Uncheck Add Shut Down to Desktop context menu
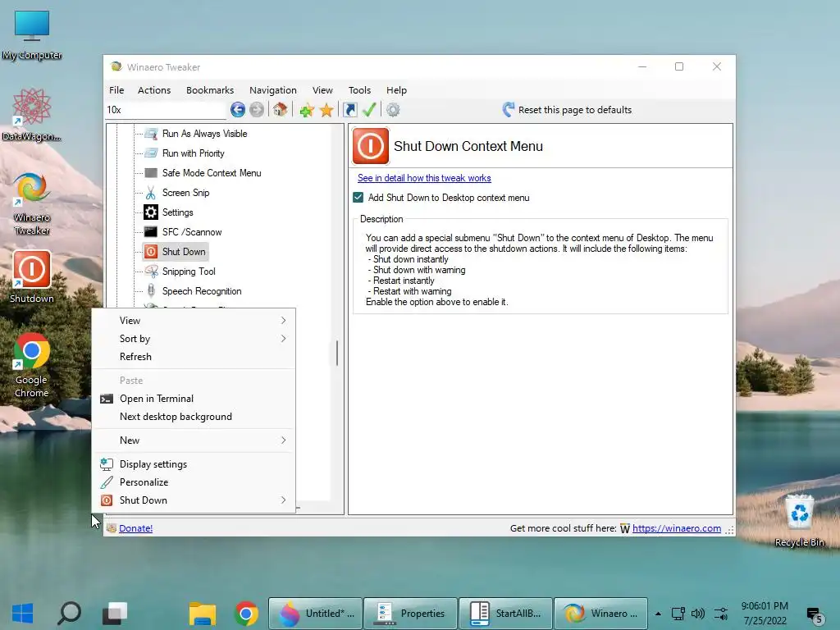Viewport: 840px width, 630px height. 358,197
